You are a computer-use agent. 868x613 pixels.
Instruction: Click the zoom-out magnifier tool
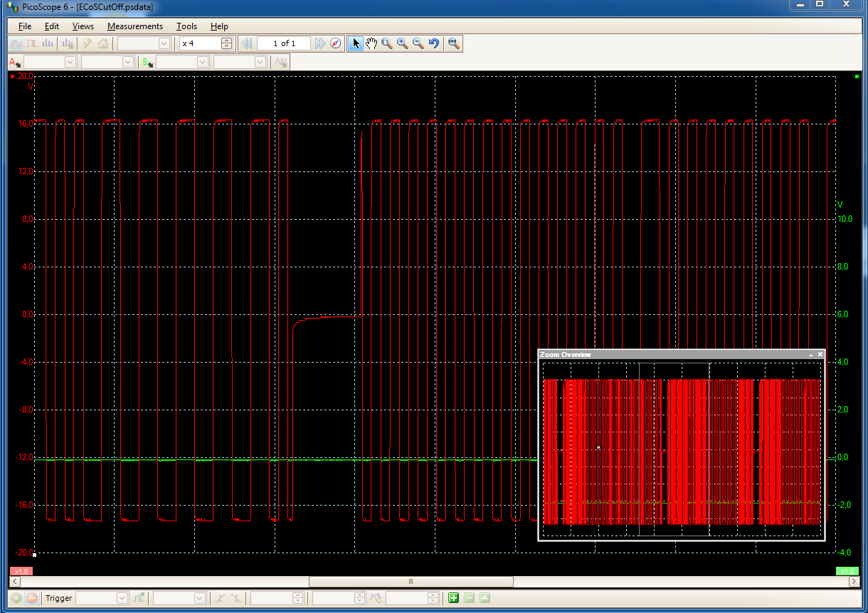click(418, 44)
